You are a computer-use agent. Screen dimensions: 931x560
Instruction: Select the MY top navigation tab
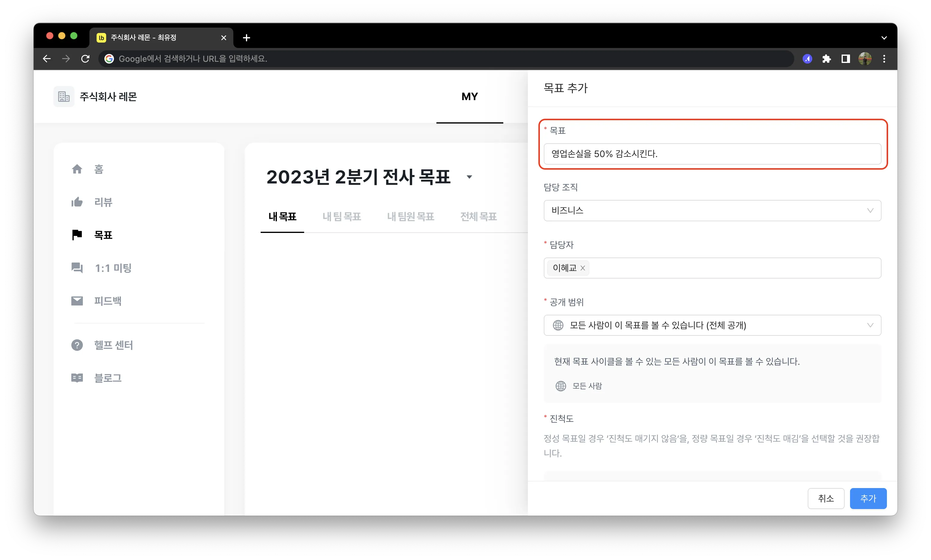pyautogui.click(x=470, y=97)
